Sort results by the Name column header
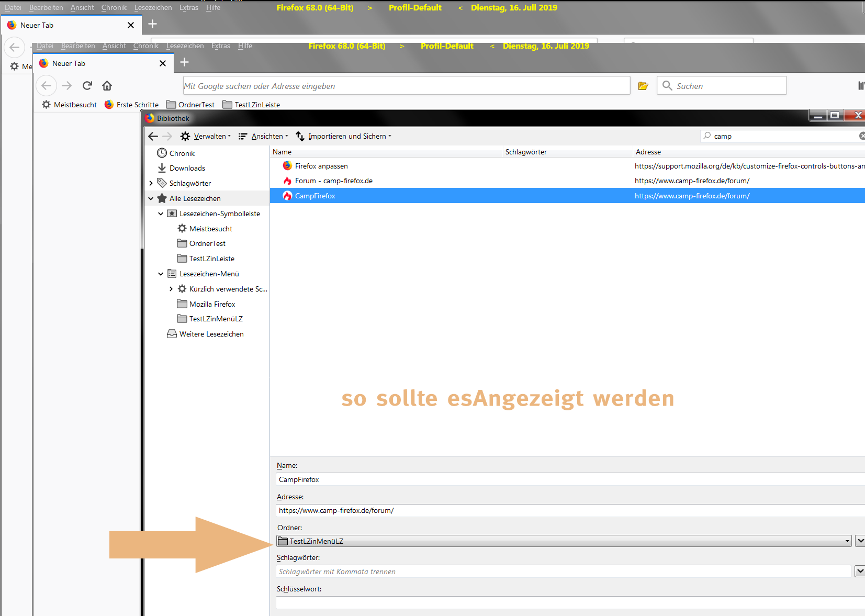Screen dimensions: 865x616 [386, 152]
